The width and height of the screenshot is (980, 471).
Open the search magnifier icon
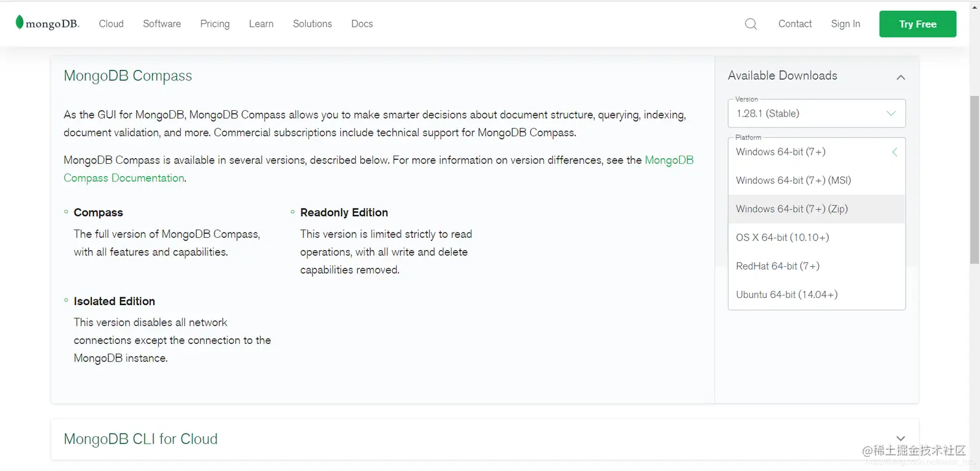tap(751, 24)
